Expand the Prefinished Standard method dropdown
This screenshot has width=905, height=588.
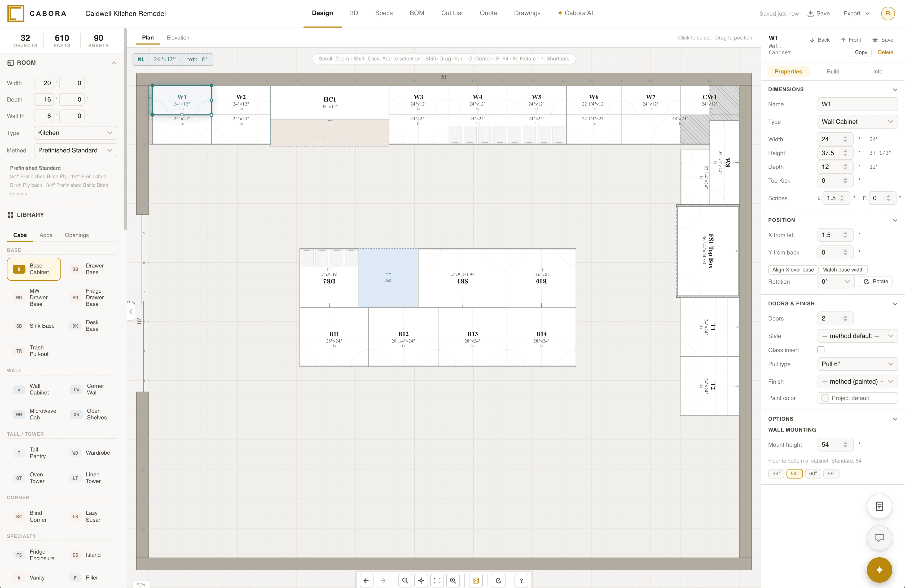(x=75, y=150)
